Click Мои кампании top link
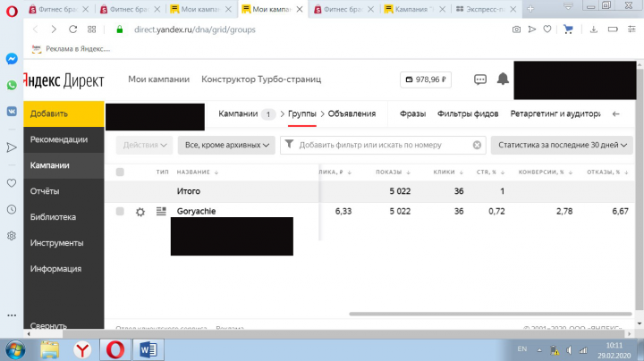The image size is (644, 361). [158, 80]
